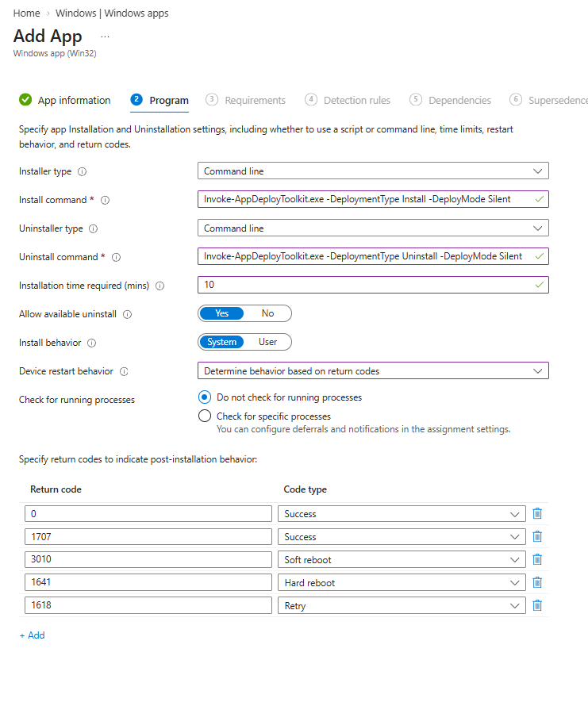Select Check for specific processes
The height and width of the screenshot is (706, 588).
[205, 416]
